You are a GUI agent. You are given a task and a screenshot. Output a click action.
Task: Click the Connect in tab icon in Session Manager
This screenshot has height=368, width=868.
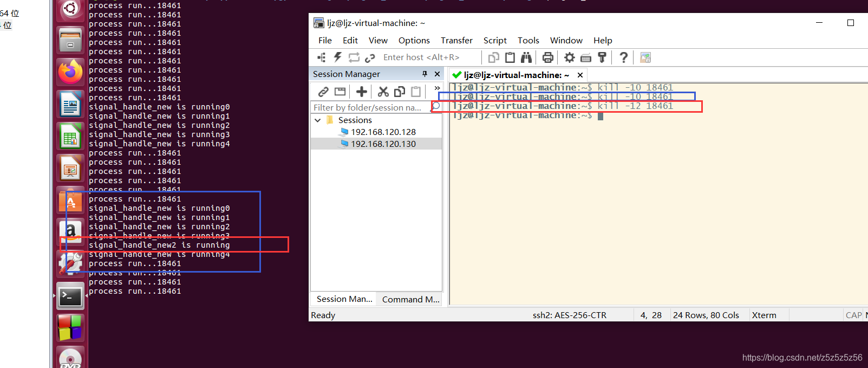[340, 92]
